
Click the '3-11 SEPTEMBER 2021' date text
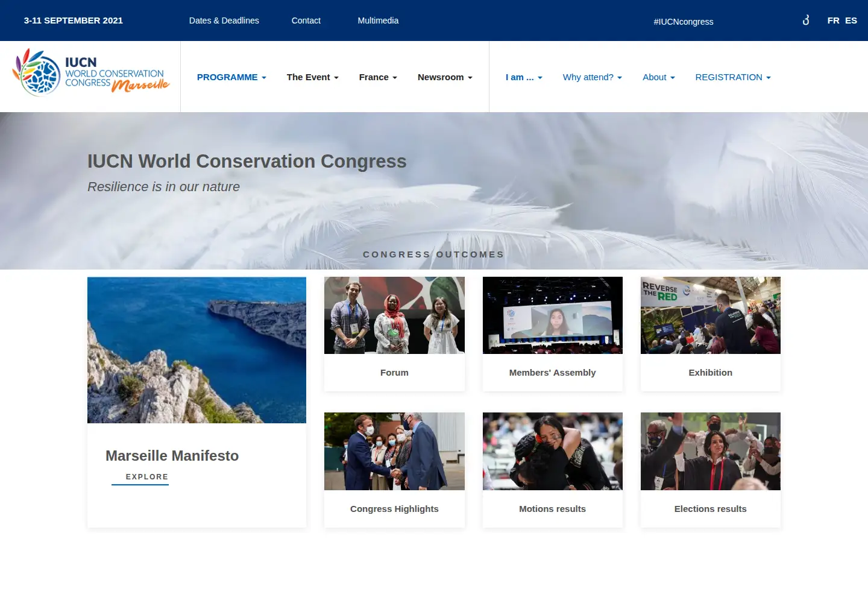click(x=74, y=21)
